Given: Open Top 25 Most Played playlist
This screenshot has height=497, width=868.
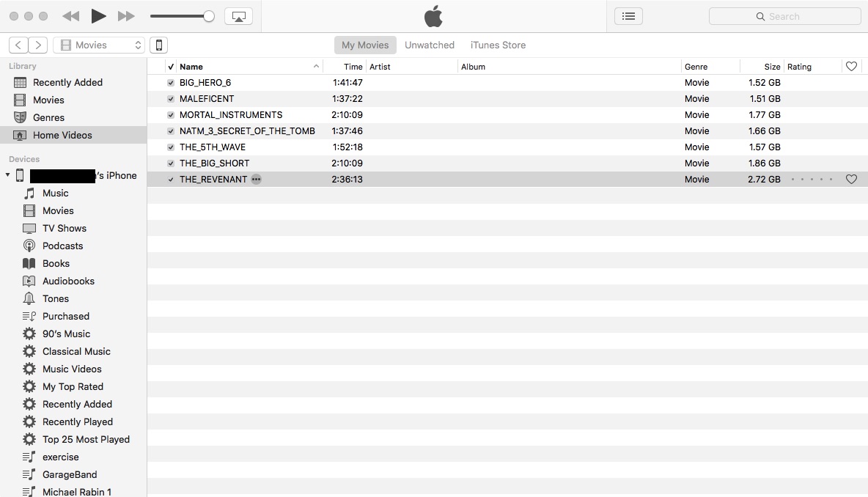Looking at the screenshot, I should coord(73,439).
